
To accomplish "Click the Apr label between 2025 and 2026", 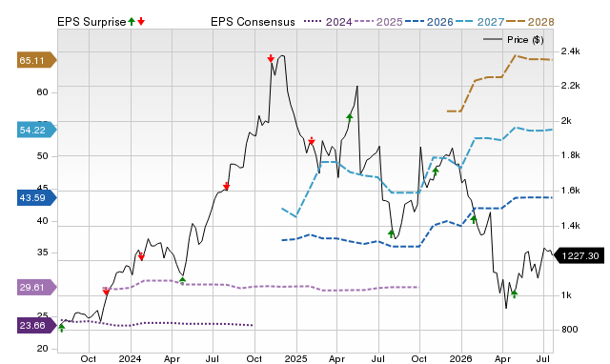I will point(336,358).
